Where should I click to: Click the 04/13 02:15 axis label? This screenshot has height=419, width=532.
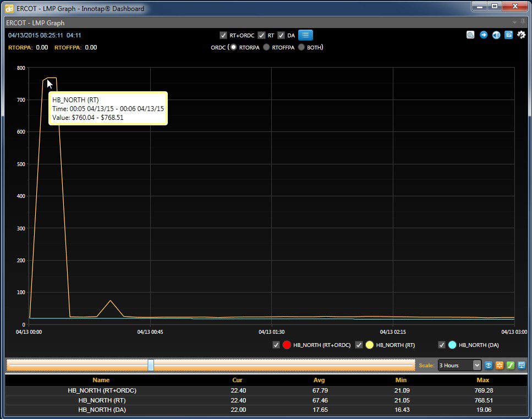tap(393, 332)
